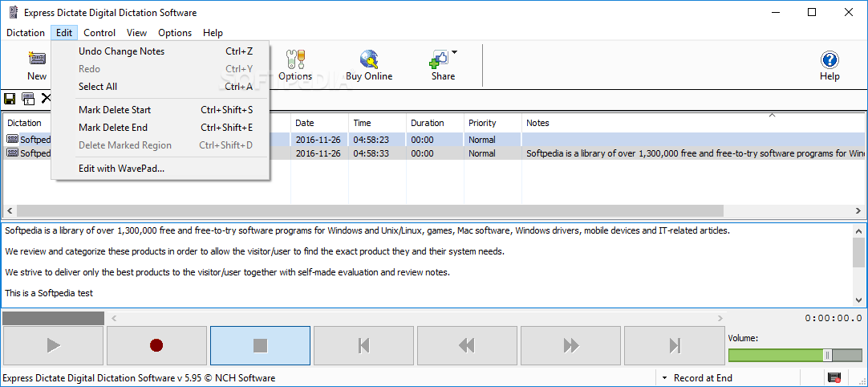The height and width of the screenshot is (387, 868).
Task: Sort by the Priority column header
Action: (x=493, y=123)
